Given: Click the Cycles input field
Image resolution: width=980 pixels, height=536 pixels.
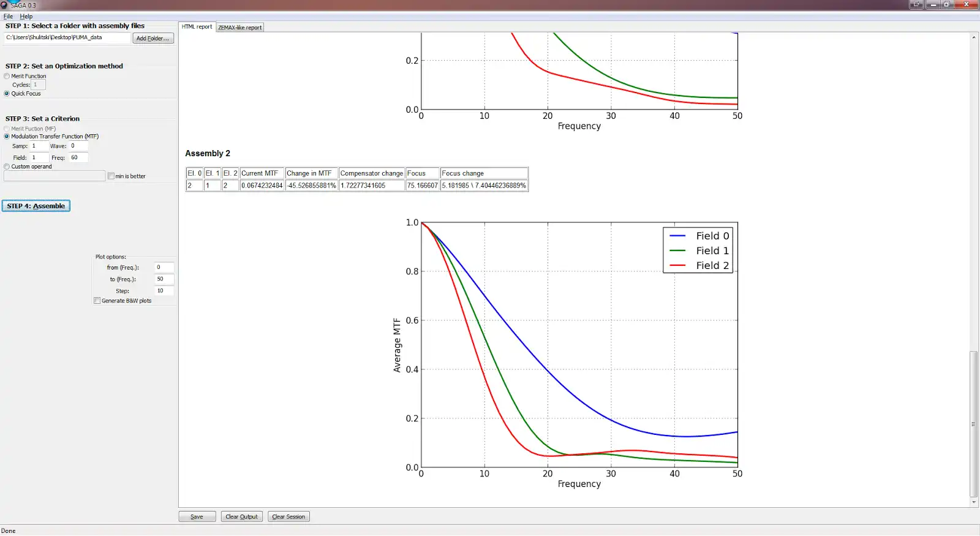Looking at the screenshot, I should (x=38, y=85).
